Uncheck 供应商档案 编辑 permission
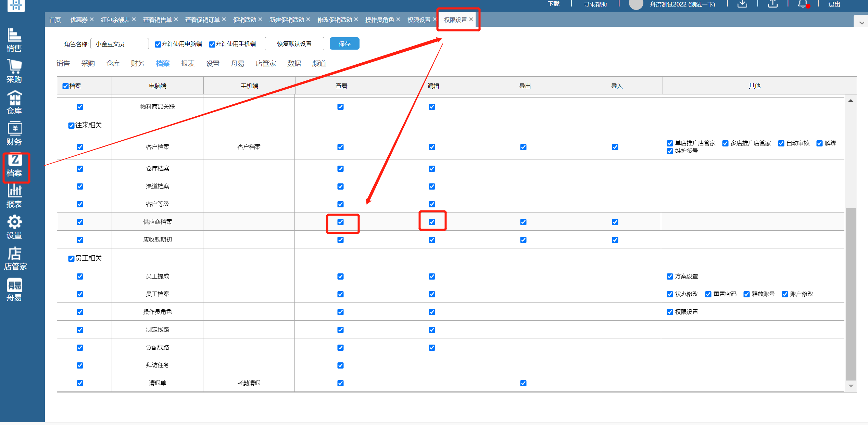 (x=432, y=222)
